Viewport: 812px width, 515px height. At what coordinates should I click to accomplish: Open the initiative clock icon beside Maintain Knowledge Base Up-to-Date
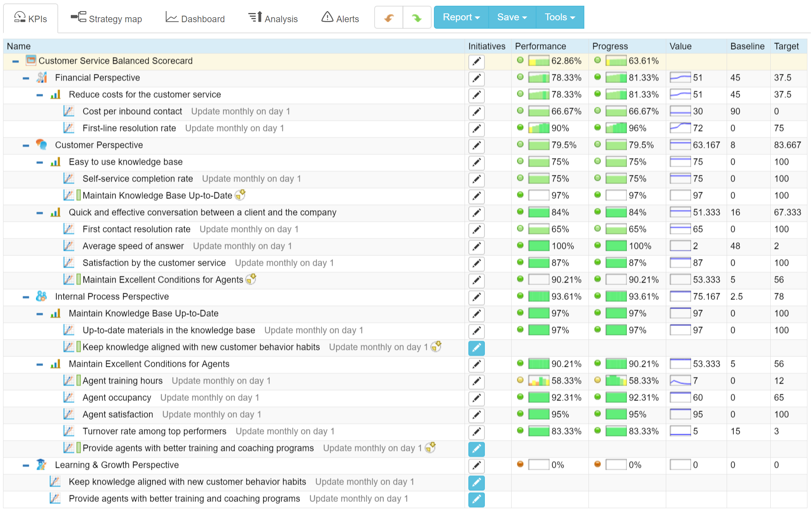pos(240,195)
